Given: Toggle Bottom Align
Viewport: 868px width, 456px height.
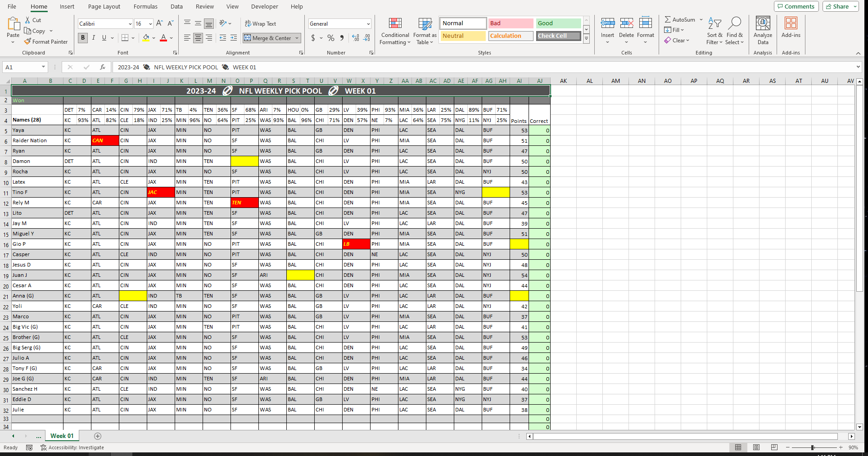Looking at the screenshot, I should coord(209,23).
